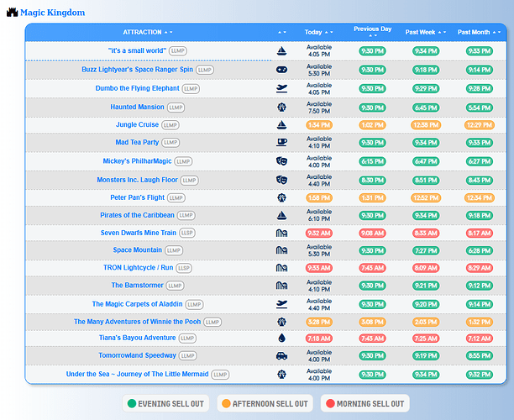Click Seven Dwarfs Mine Train Today 9:32 AM badge
This screenshot has width=514, height=420.
click(x=319, y=234)
